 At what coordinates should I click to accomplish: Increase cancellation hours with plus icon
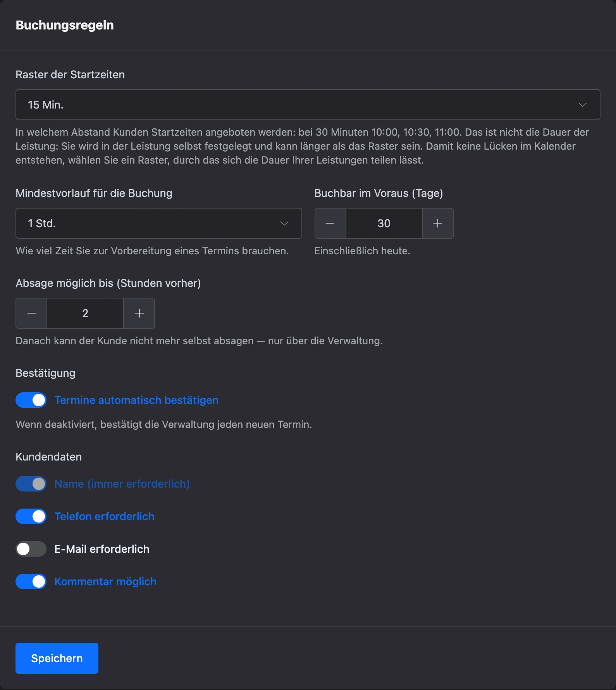coord(139,313)
